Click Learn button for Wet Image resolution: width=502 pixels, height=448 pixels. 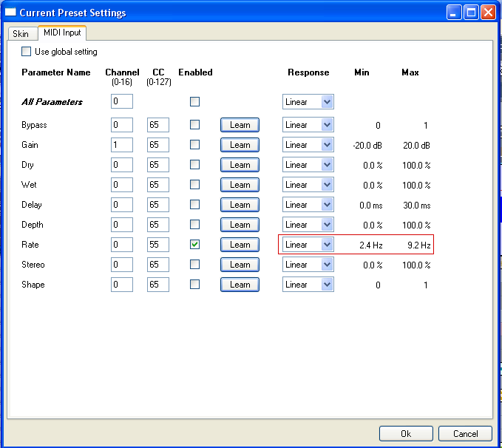coord(240,185)
